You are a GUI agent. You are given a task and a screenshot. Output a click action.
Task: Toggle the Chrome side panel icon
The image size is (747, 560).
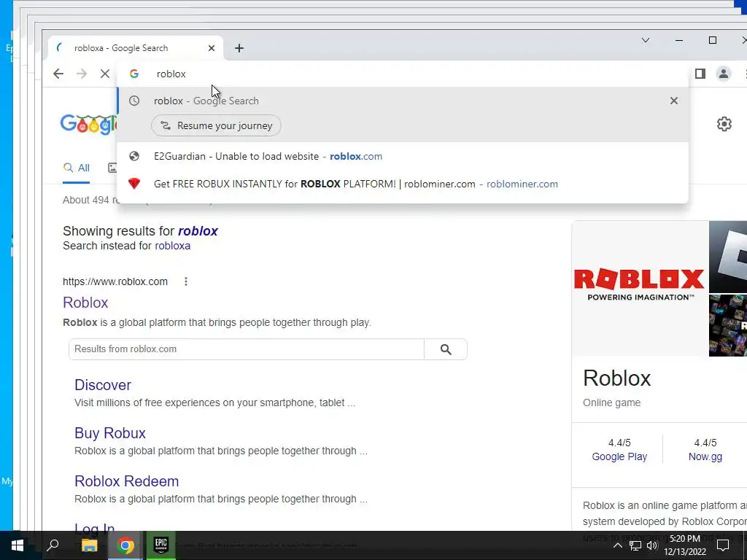point(700,74)
